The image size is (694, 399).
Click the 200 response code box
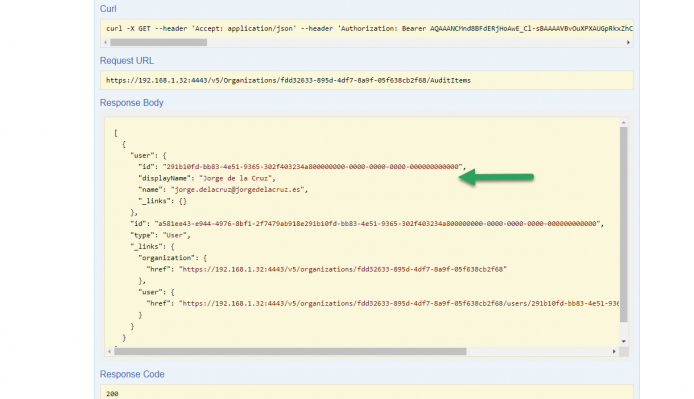pyautogui.click(x=367, y=392)
